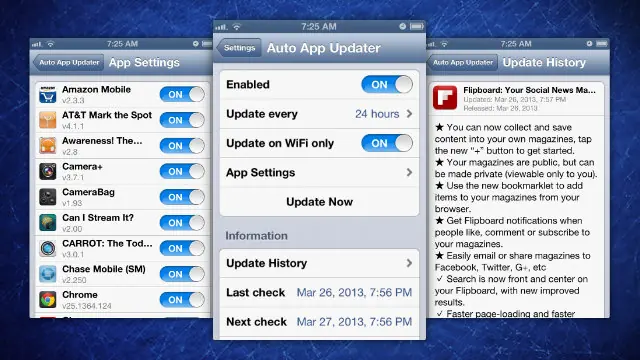Tap the AT&T Mark the Spot icon
The width and height of the screenshot is (640, 360).
48,120
